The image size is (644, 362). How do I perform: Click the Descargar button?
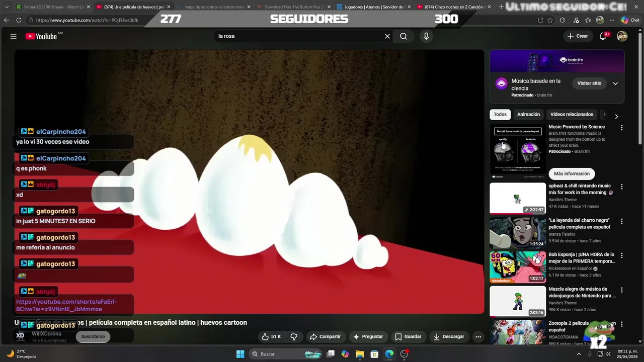(449, 336)
